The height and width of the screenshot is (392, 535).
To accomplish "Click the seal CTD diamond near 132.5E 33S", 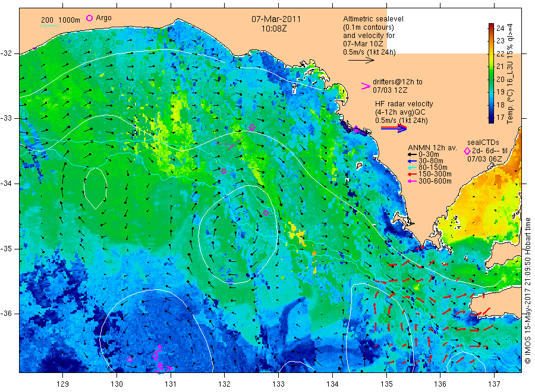I will point(252,128).
